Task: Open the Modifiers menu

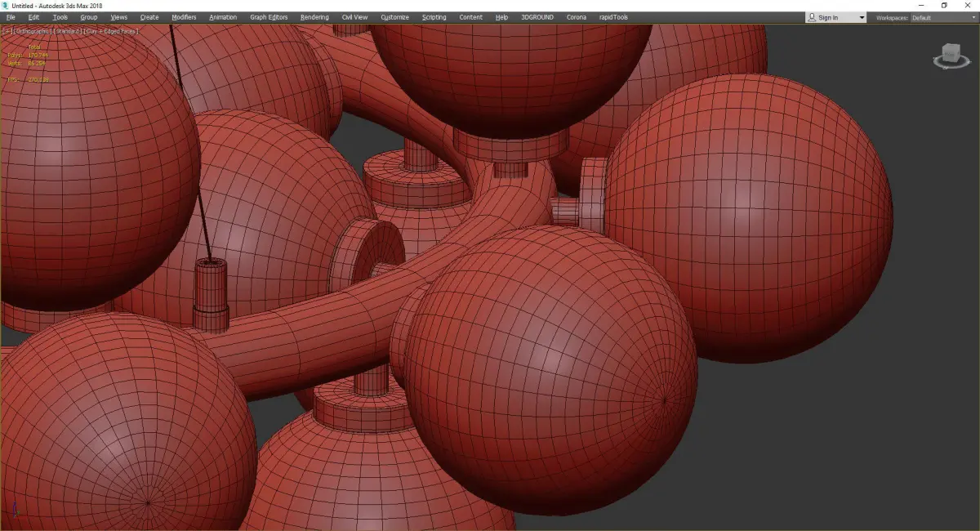Action: point(184,17)
